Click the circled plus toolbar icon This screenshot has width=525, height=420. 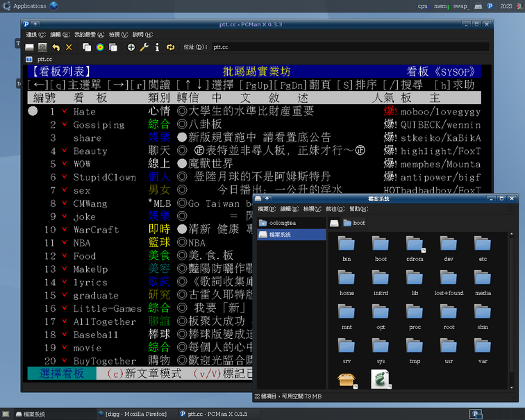point(131,47)
